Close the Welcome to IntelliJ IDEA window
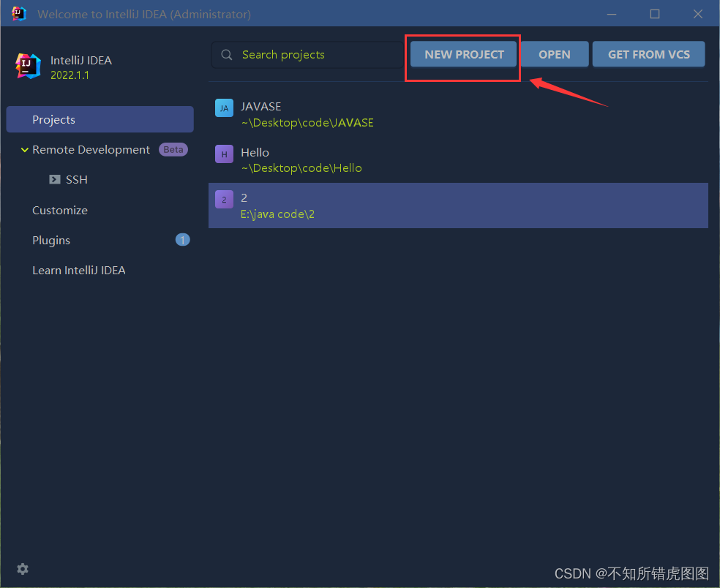Viewport: 720px width, 588px height. pos(698,14)
